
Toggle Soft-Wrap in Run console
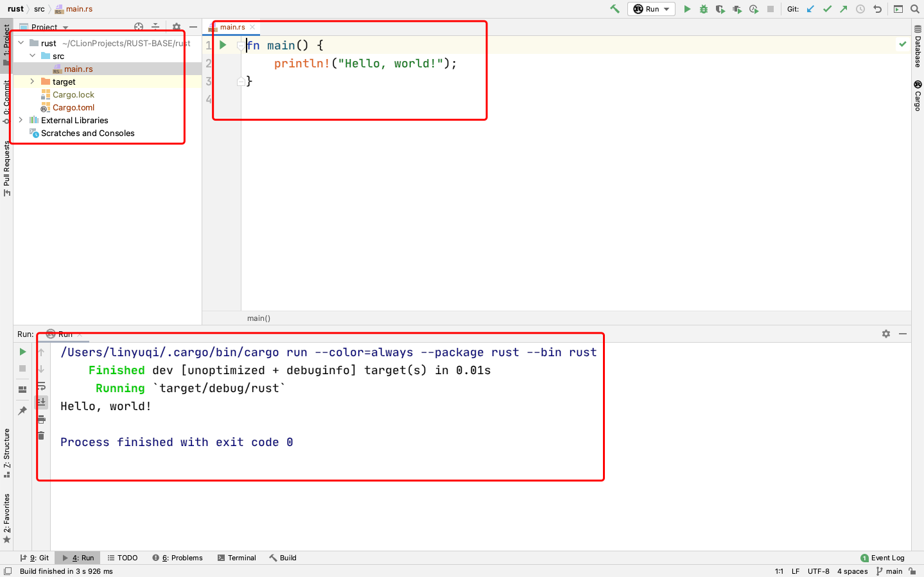pyautogui.click(x=41, y=386)
